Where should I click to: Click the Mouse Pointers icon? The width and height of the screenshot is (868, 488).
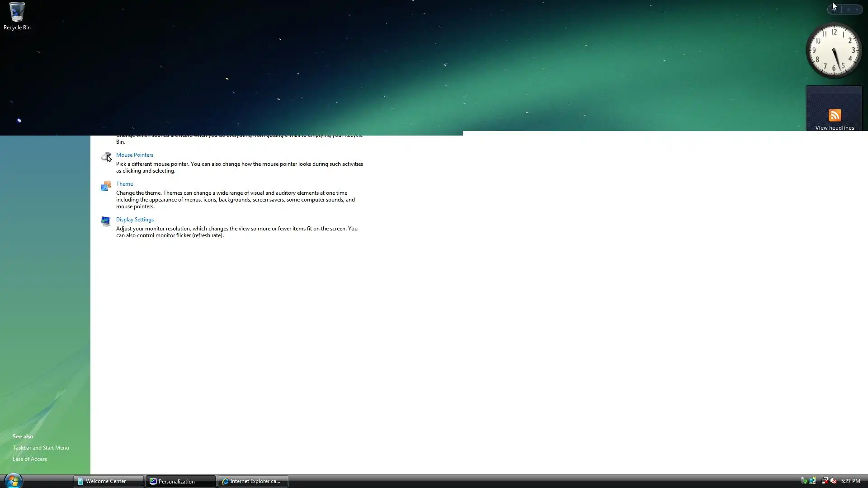[x=106, y=156]
